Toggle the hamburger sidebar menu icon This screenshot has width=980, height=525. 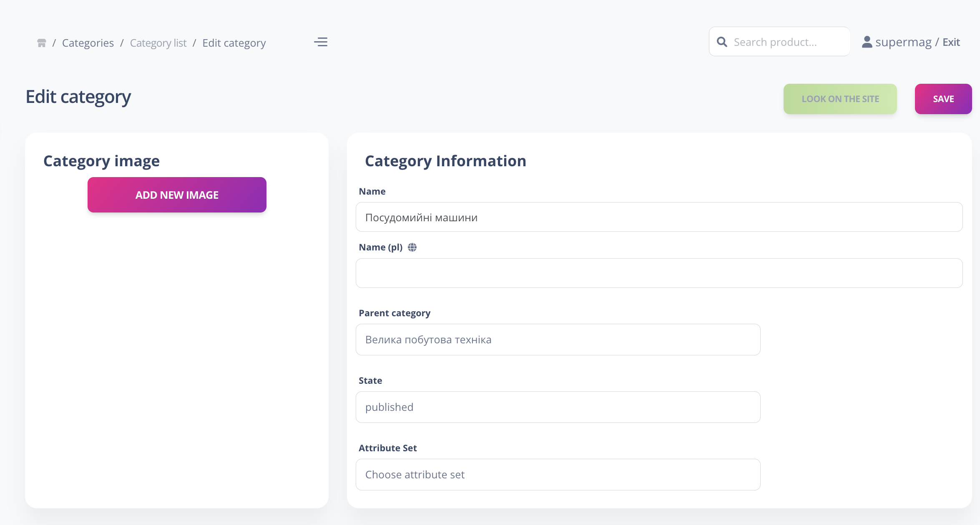tap(320, 42)
